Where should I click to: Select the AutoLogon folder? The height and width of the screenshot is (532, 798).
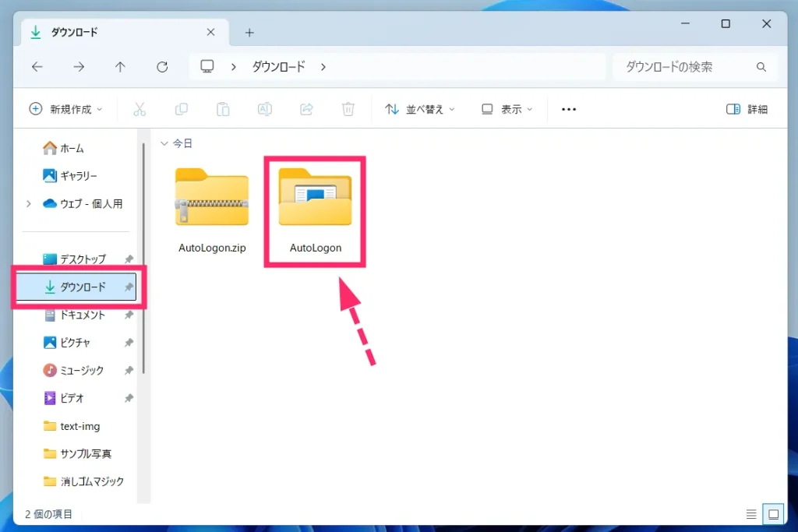pyautogui.click(x=316, y=210)
